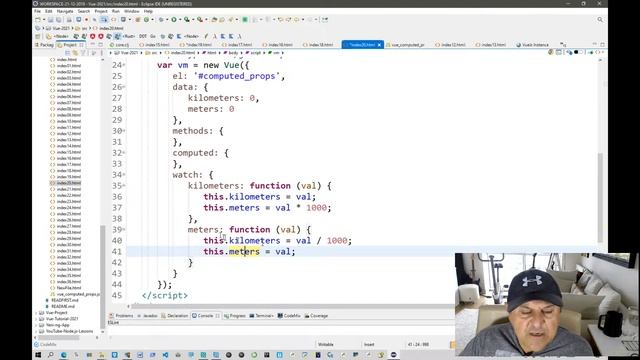Collapse the watch block at line 34
640x360 pixels.
pos(124,175)
